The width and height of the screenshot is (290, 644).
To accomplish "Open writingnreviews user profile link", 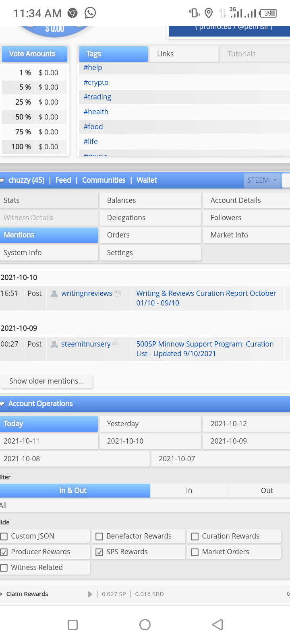I will coord(87,293).
